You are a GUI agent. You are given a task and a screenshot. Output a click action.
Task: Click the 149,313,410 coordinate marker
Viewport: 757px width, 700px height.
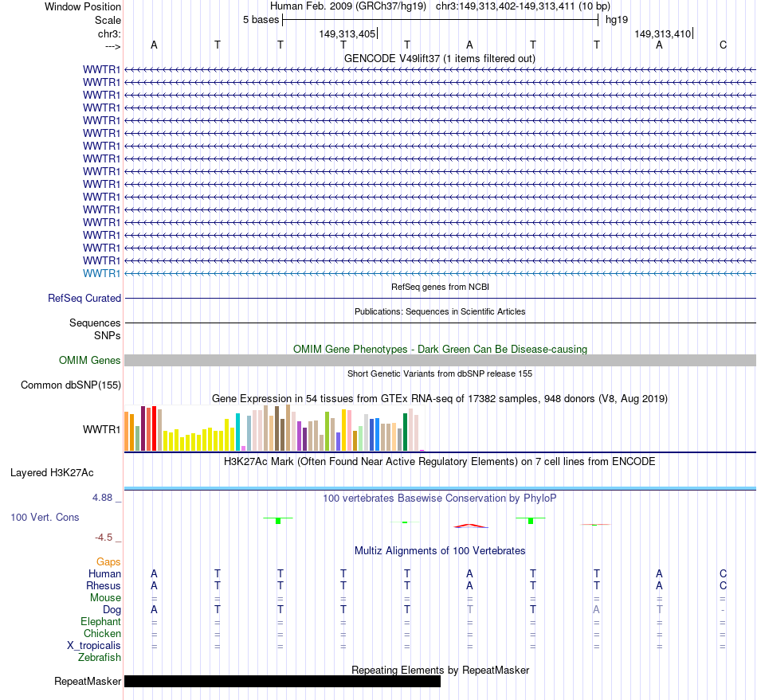(x=662, y=33)
